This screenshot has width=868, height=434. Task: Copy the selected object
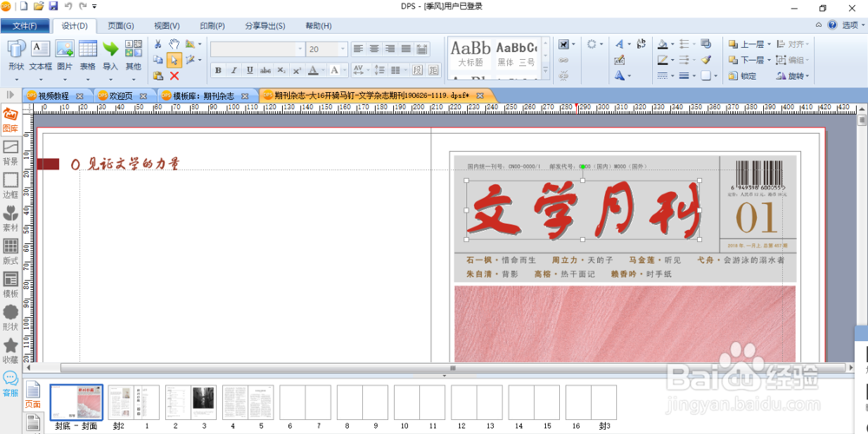point(158,60)
